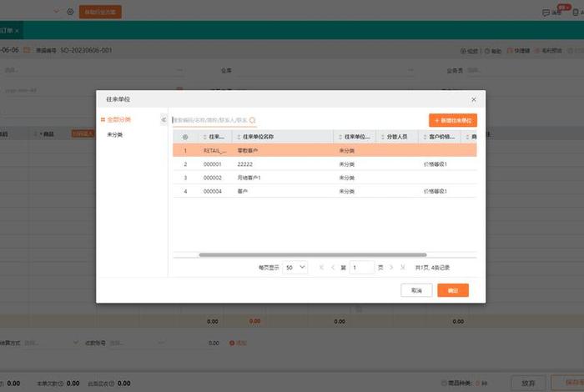Screen dimensions: 584x392
Task: Click 价格等级1 in the 22222 row
Action: pos(435,164)
